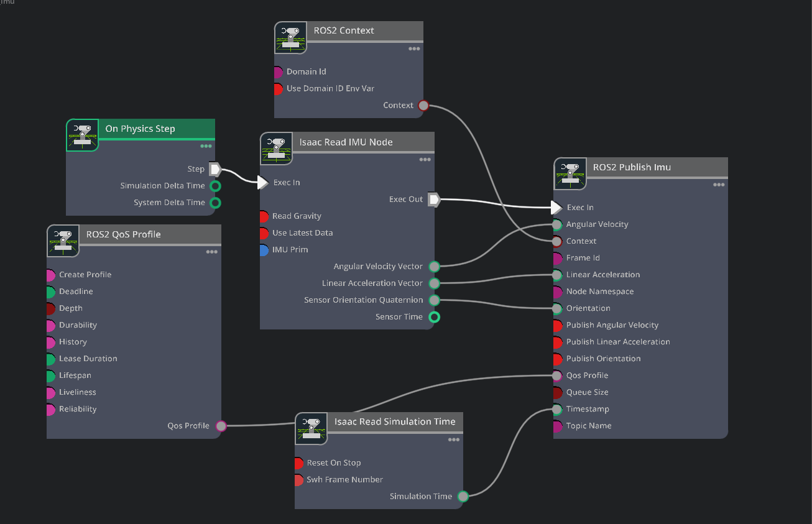Click the Step exec arrow on On Physics Step
The height and width of the screenshot is (524, 812).
coord(214,168)
